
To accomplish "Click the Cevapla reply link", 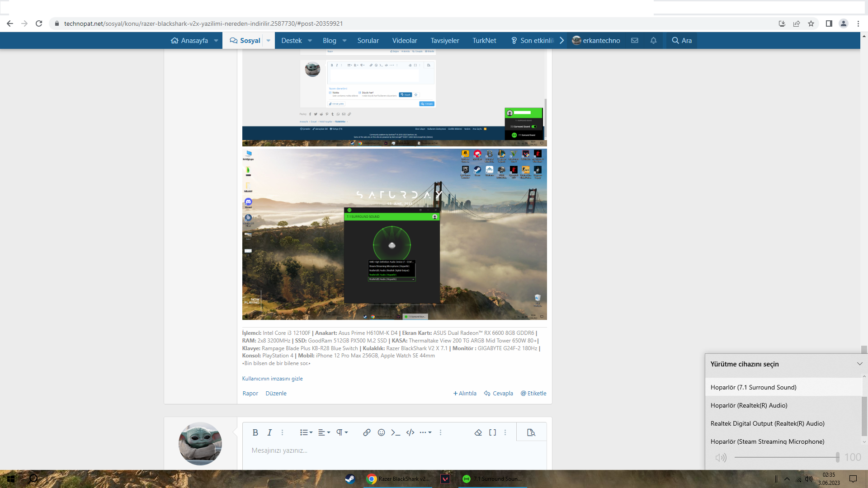I will point(498,393).
